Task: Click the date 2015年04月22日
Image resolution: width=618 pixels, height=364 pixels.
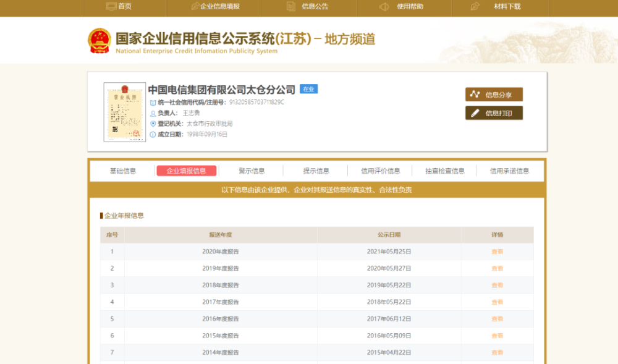Action: pyautogui.click(x=389, y=353)
